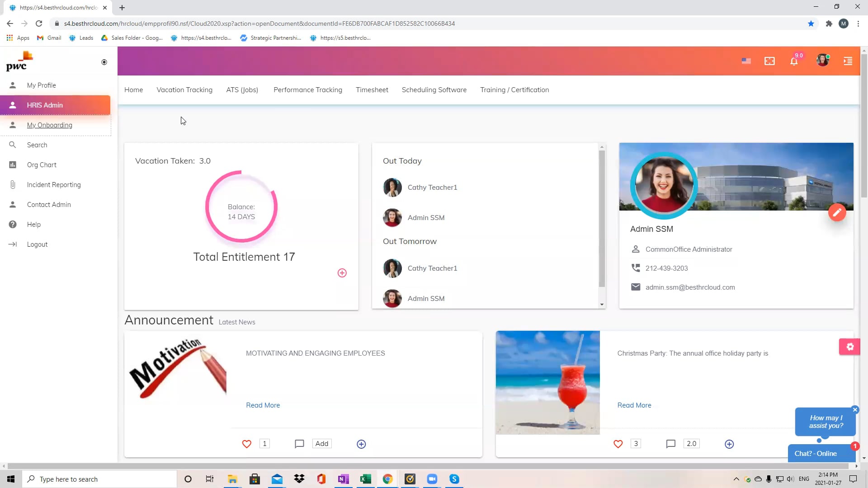Open the Timesheet menu

click(x=372, y=90)
